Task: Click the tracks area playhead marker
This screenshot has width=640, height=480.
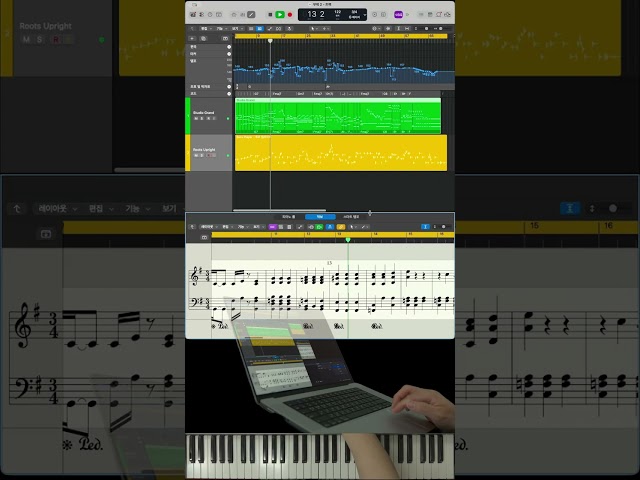Action: click(x=270, y=41)
